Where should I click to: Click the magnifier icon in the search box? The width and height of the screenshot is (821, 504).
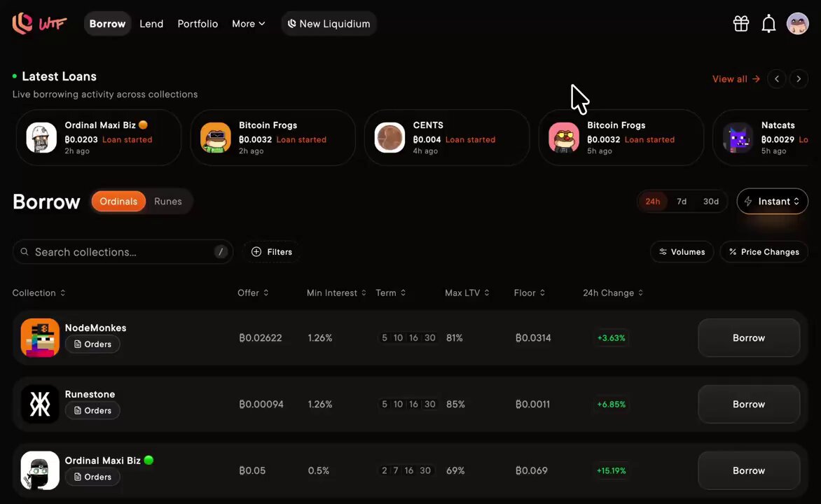tap(24, 252)
